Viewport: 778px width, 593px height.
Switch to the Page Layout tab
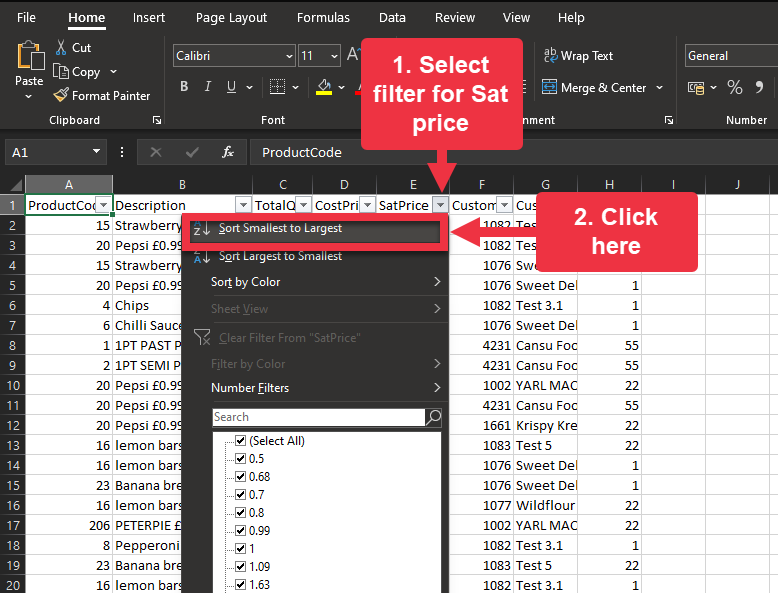tap(231, 18)
